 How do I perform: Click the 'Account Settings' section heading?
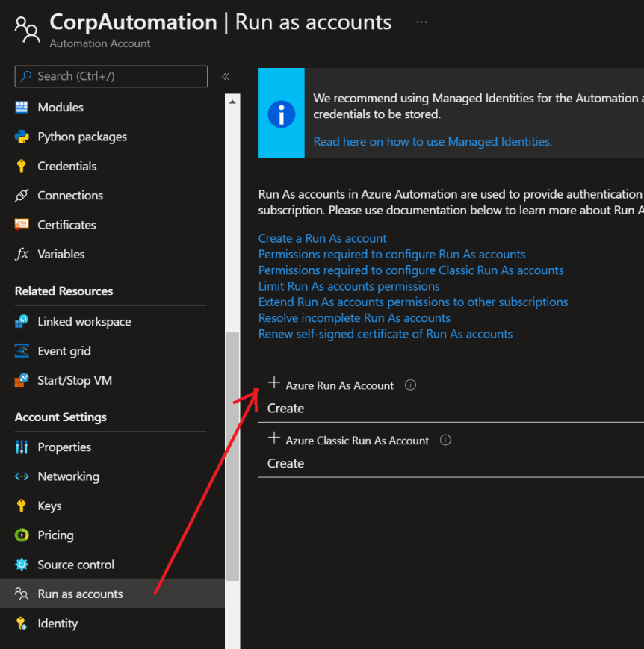(61, 417)
